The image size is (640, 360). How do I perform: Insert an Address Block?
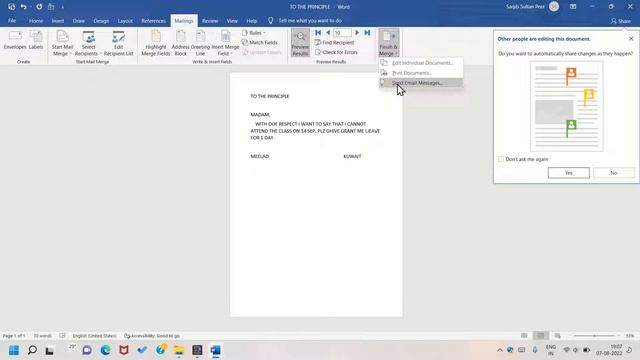tap(180, 43)
